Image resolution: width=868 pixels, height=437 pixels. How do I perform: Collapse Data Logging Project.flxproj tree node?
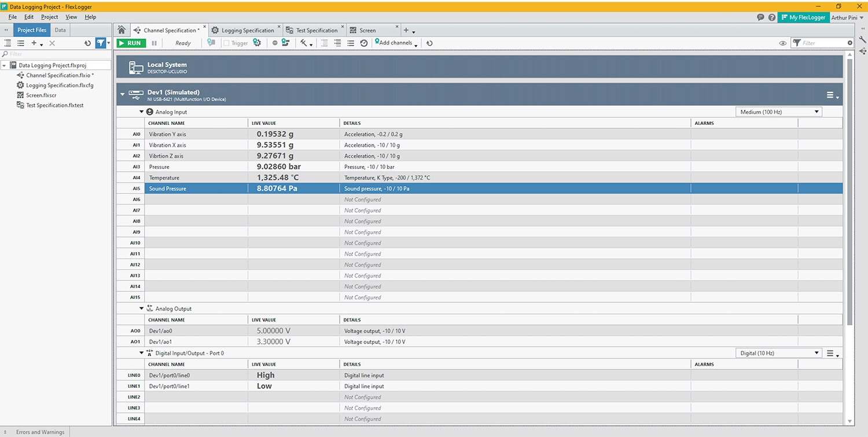pyautogui.click(x=5, y=65)
